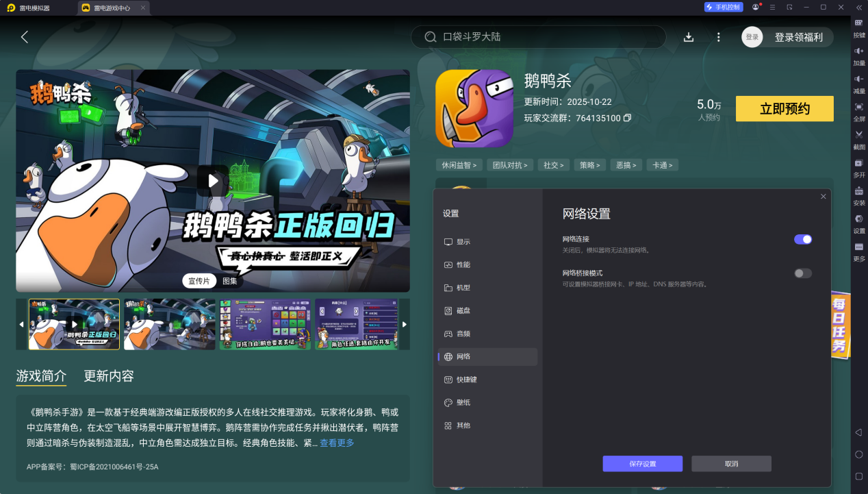Screen dimensions: 868x494
Task: Open the three-dot more options menu
Action: (717, 37)
